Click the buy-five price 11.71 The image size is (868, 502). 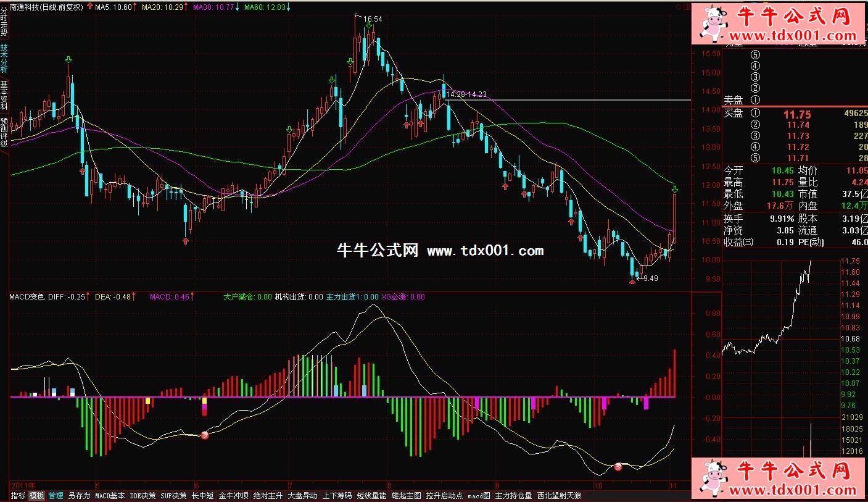click(797, 159)
